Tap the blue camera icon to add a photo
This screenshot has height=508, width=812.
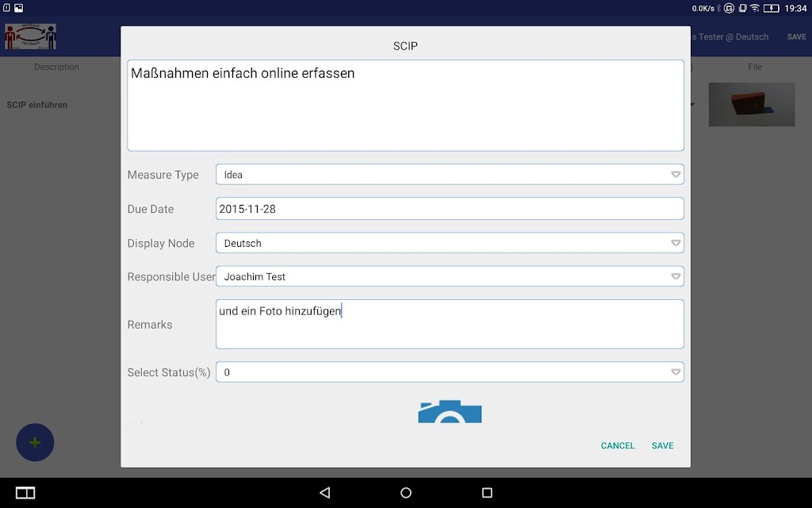pyautogui.click(x=450, y=412)
